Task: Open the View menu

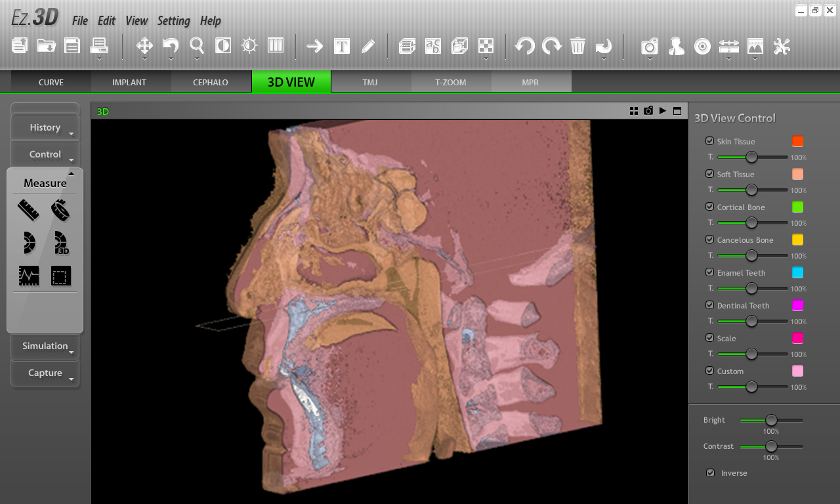Action: [136, 21]
